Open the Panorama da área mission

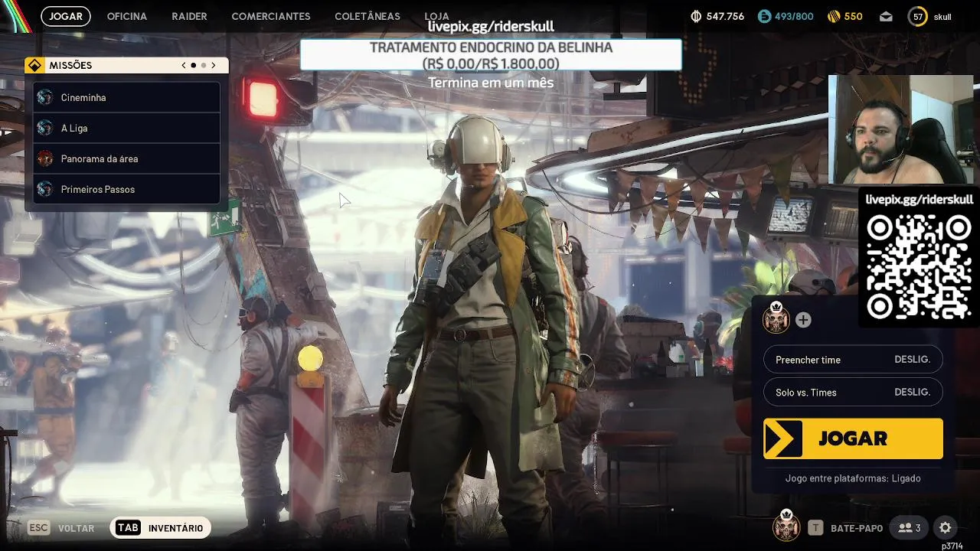click(x=127, y=158)
